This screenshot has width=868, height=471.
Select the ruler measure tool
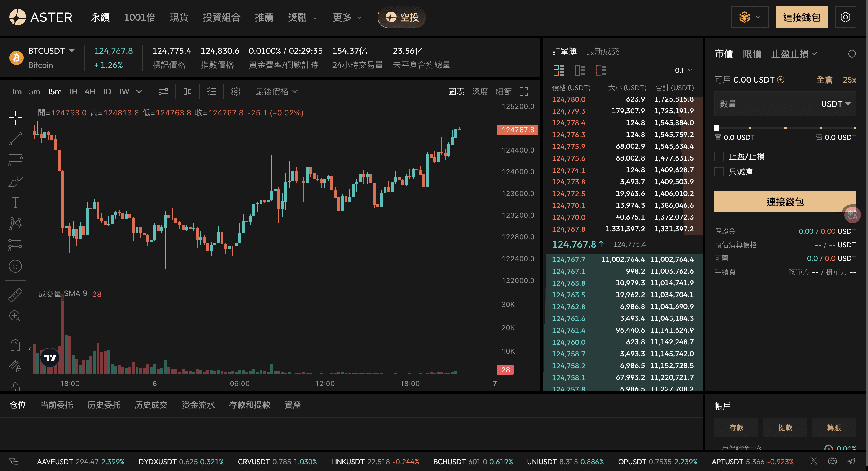pyautogui.click(x=15, y=295)
